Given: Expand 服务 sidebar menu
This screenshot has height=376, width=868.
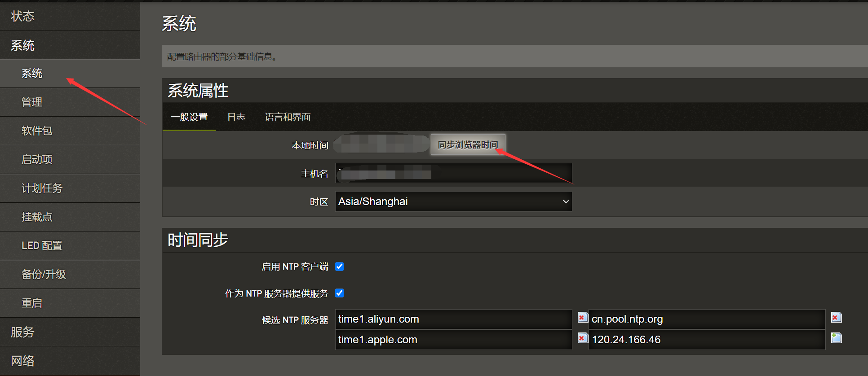Looking at the screenshot, I should pyautogui.click(x=70, y=332).
